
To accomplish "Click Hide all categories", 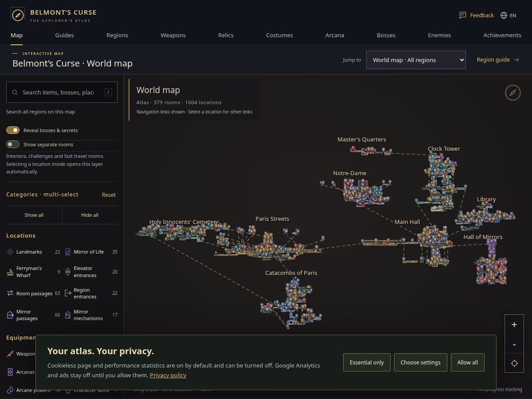I will 90,215.
